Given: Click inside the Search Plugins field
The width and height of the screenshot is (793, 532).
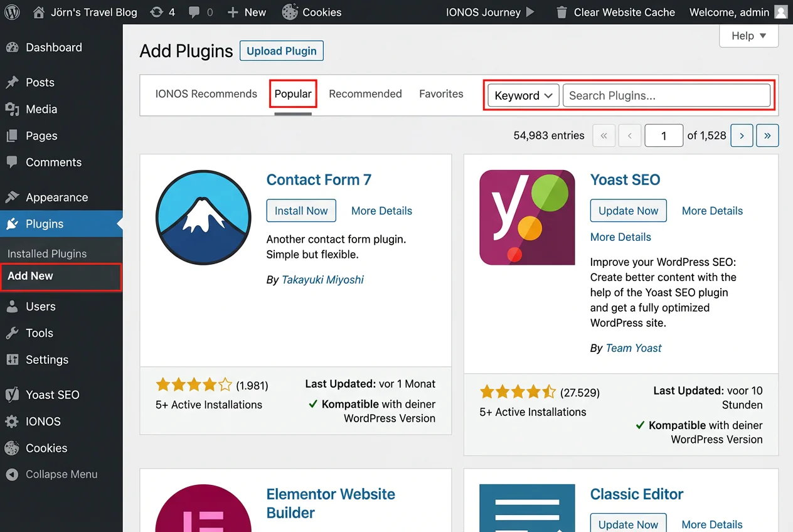Looking at the screenshot, I should click(x=666, y=95).
